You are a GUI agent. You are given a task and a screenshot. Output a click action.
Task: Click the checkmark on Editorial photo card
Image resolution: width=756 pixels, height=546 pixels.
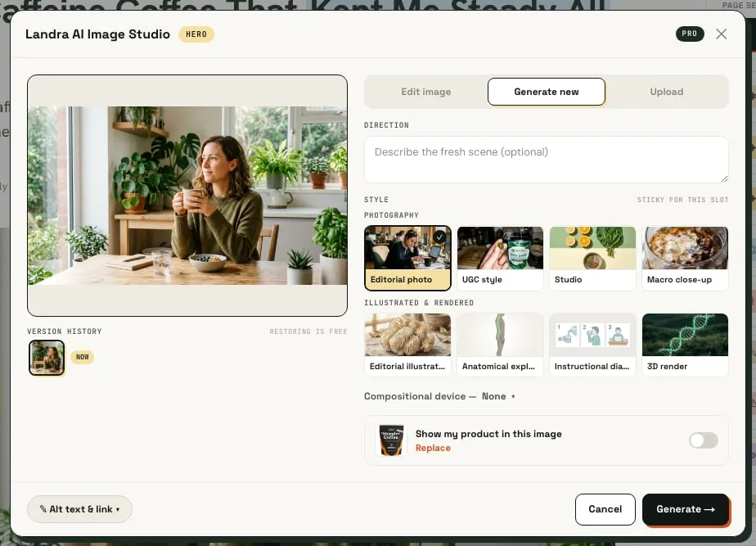tap(439, 237)
